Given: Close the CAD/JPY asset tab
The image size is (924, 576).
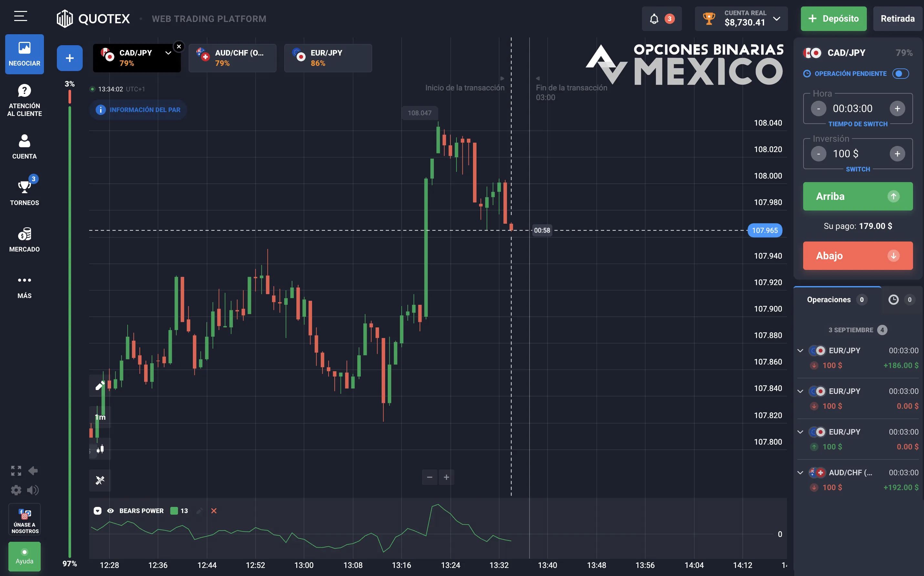Looking at the screenshot, I should click(x=179, y=46).
